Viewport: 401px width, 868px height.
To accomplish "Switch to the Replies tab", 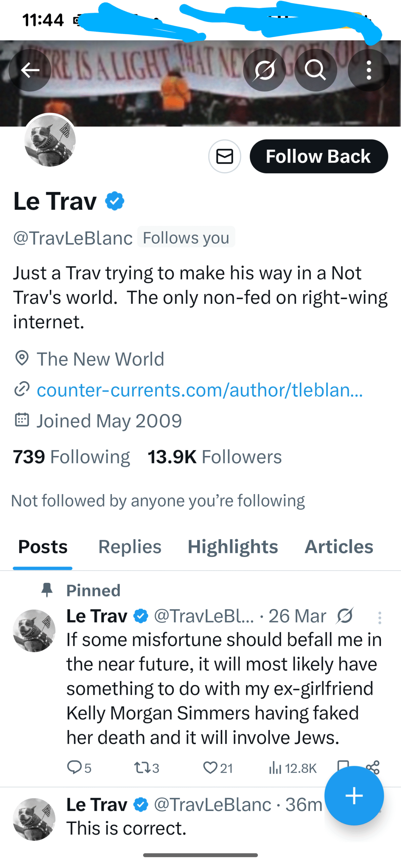I will point(130,547).
